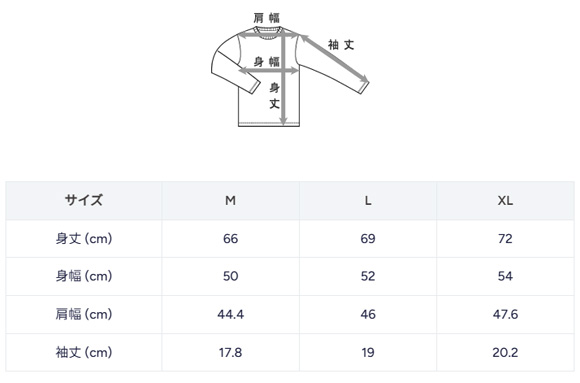Click the 身幅 (cm) row label
This screenshot has height=383, width=580.
point(84,276)
